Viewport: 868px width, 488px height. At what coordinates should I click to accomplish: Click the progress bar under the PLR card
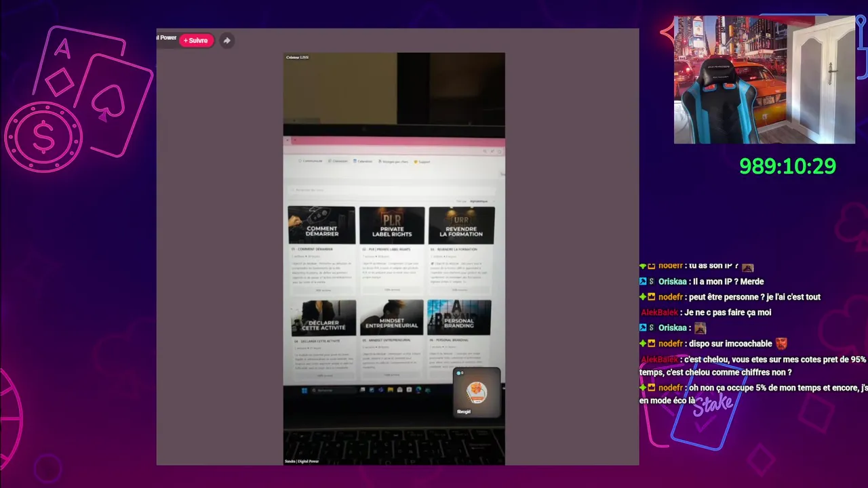[x=392, y=290]
